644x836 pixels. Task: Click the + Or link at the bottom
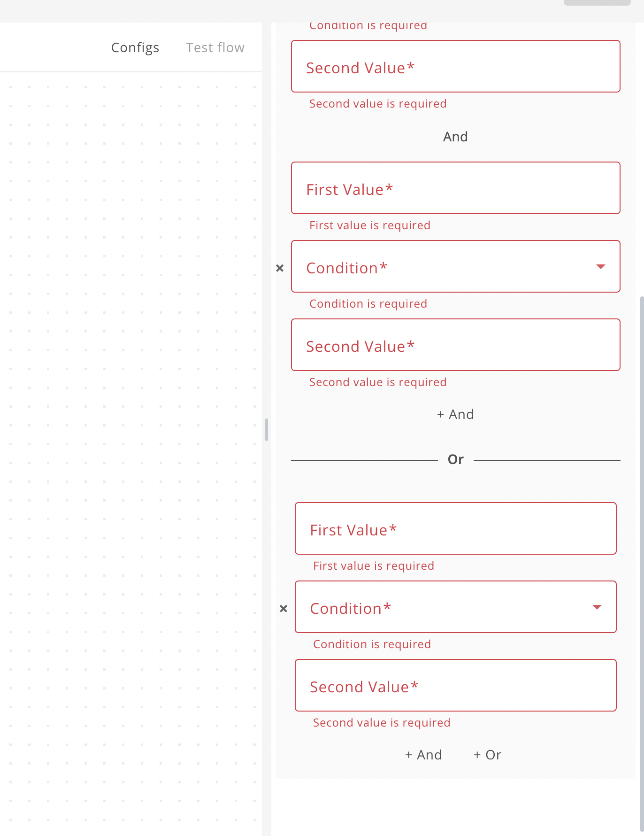tap(487, 755)
